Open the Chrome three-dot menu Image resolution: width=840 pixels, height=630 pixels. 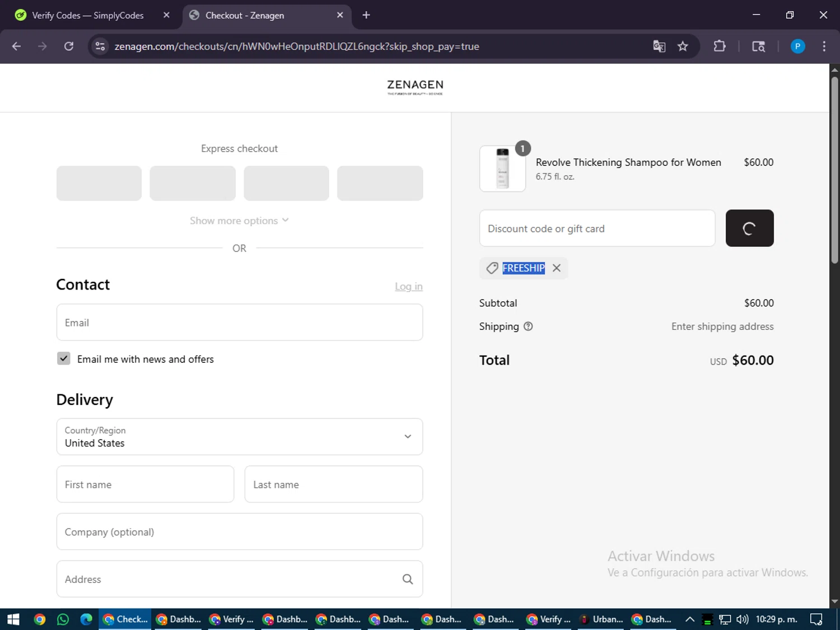(x=824, y=46)
